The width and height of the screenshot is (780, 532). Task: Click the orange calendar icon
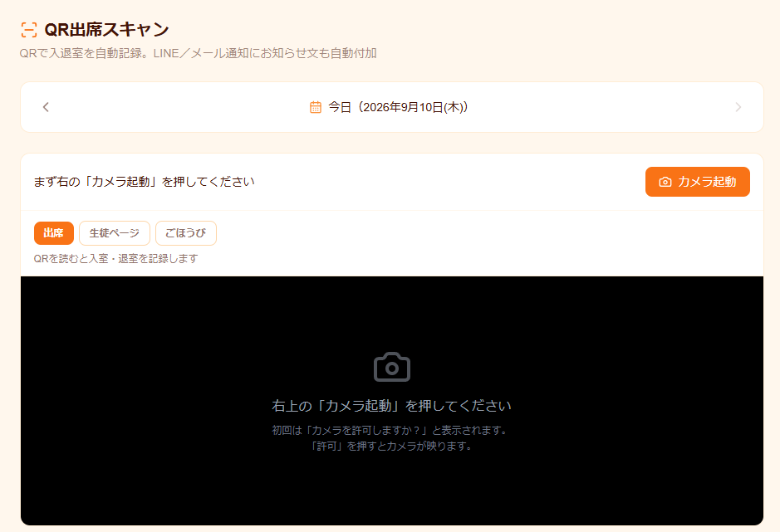[316, 107]
